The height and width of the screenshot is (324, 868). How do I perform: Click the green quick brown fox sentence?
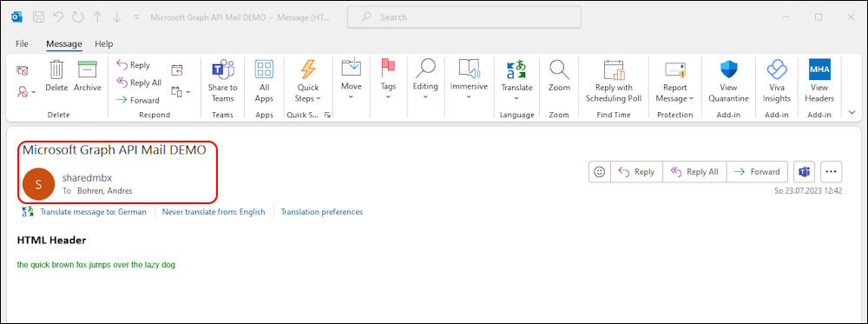[96, 265]
